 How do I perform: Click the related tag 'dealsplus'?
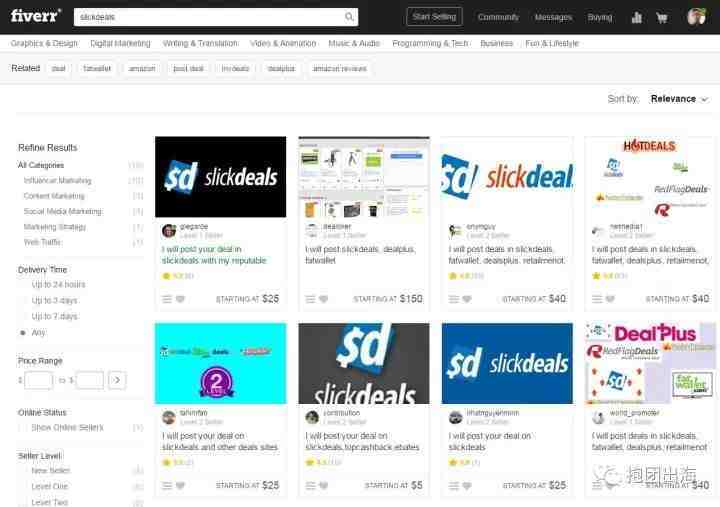coord(281,68)
